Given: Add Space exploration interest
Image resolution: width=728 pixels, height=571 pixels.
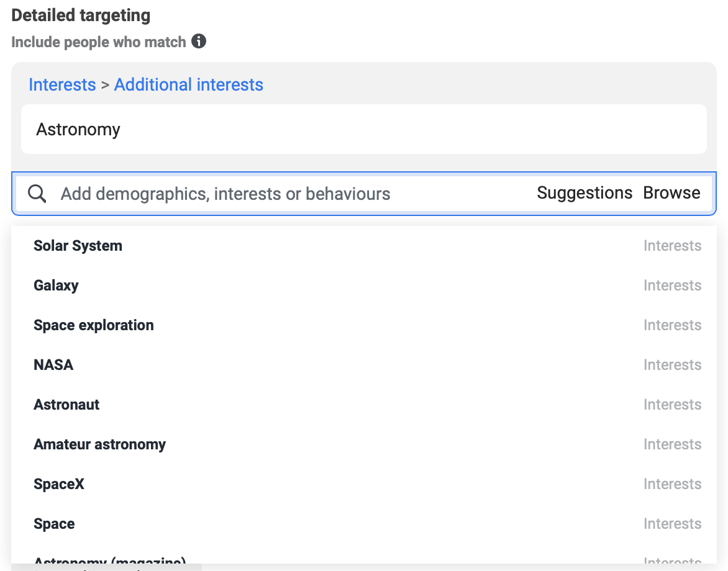Looking at the screenshot, I should [93, 325].
